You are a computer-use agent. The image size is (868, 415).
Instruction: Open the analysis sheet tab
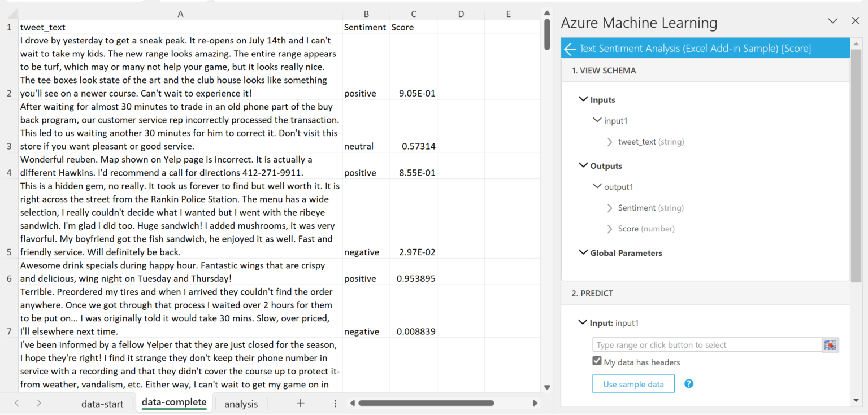pos(241,404)
